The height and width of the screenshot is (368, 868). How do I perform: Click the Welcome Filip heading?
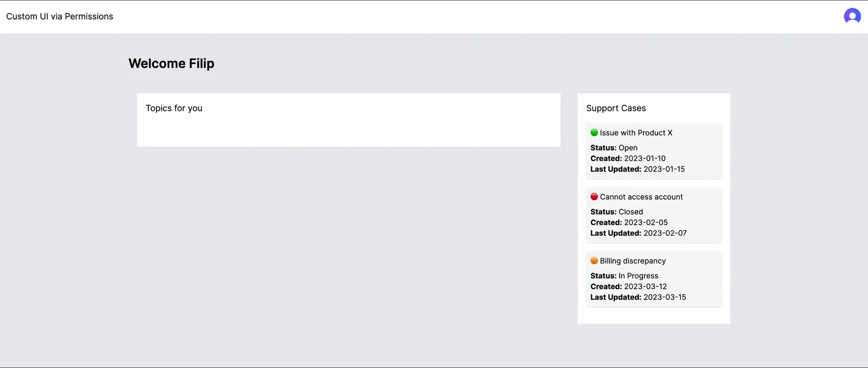171,64
